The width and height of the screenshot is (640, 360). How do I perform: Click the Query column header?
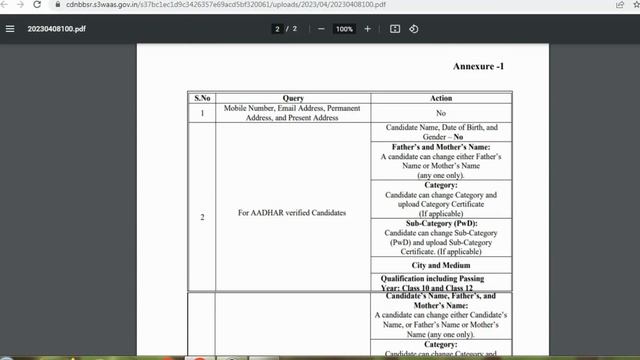(293, 98)
